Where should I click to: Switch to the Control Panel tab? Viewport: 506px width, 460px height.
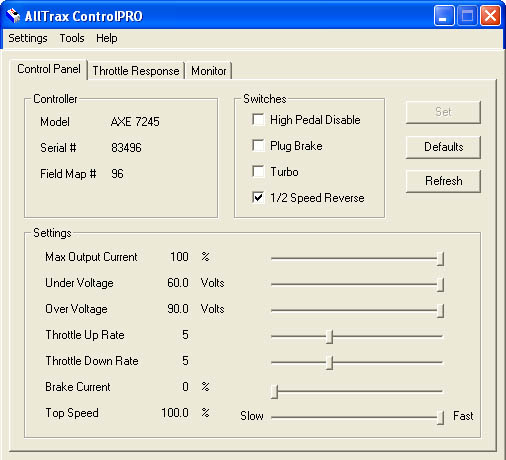tap(49, 69)
